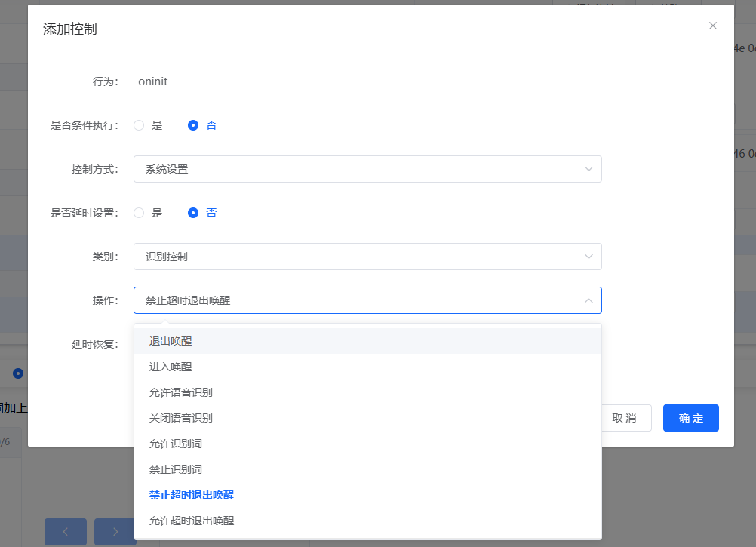Open the 类别 dropdown showing 识别控制
The image size is (756, 547).
tap(367, 257)
